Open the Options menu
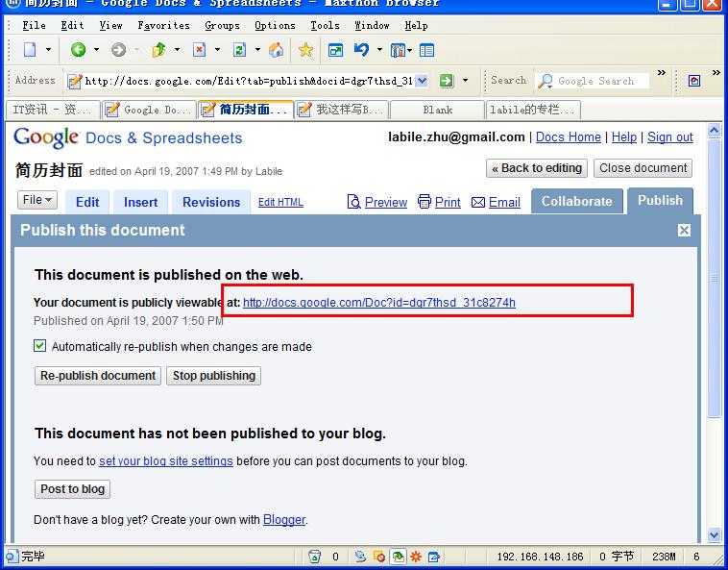The image size is (728, 570). (x=275, y=25)
